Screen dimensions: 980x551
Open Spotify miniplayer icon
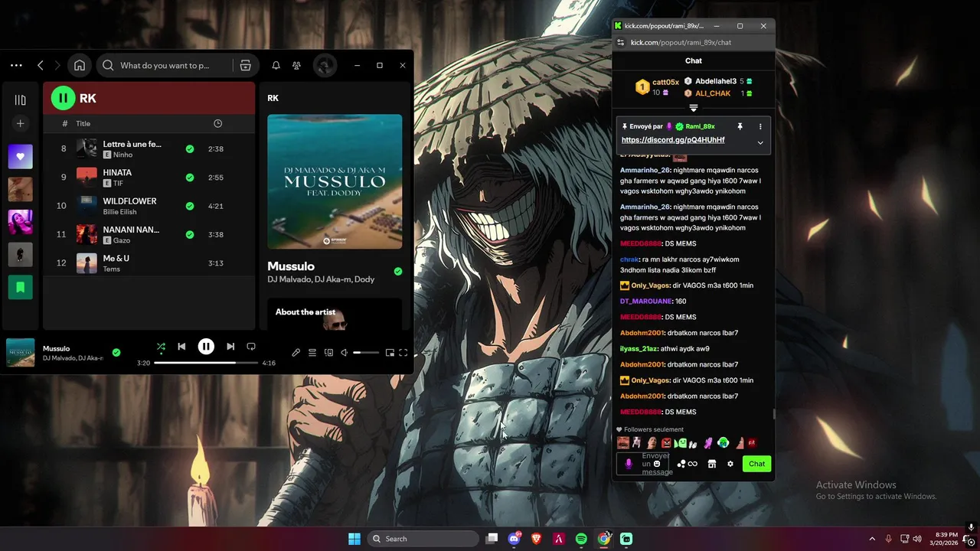click(390, 353)
